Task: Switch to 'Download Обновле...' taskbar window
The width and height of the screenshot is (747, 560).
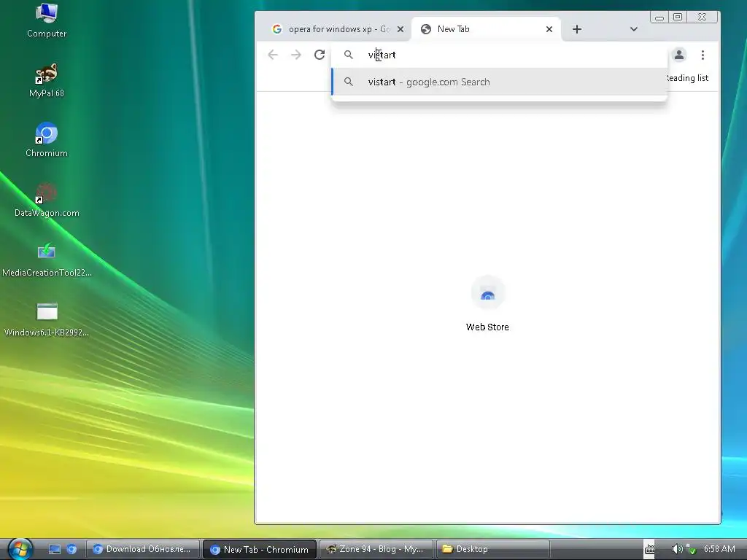Action: pyautogui.click(x=143, y=549)
